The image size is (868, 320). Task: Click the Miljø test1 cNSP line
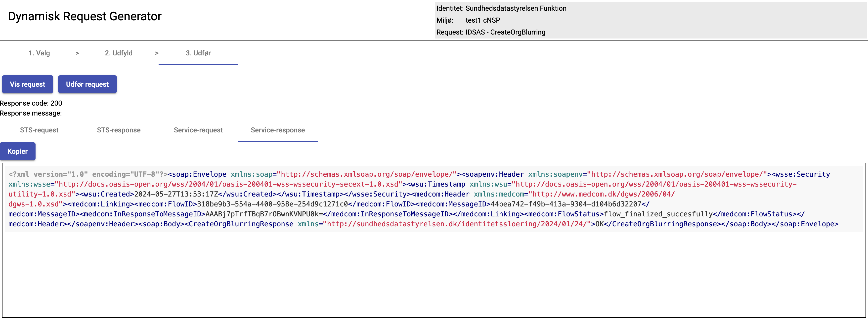point(468,20)
